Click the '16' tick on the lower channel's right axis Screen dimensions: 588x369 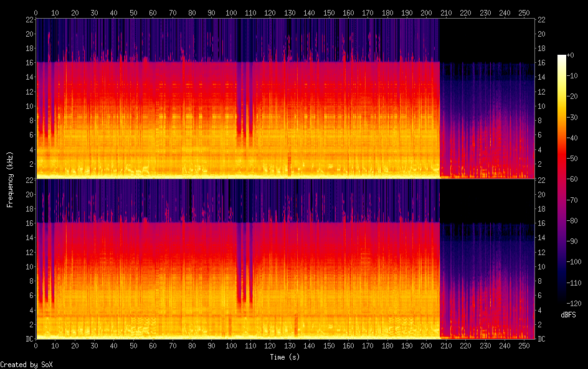click(541, 223)
